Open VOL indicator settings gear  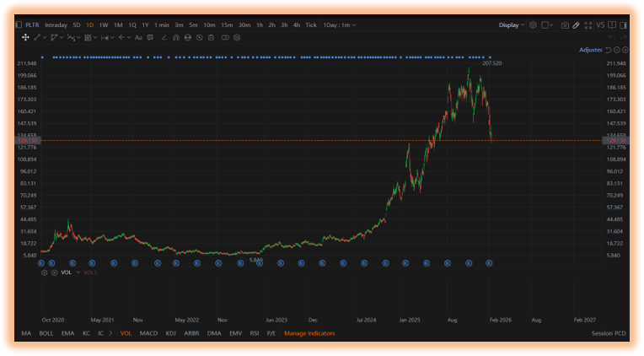tap(45, 272)
